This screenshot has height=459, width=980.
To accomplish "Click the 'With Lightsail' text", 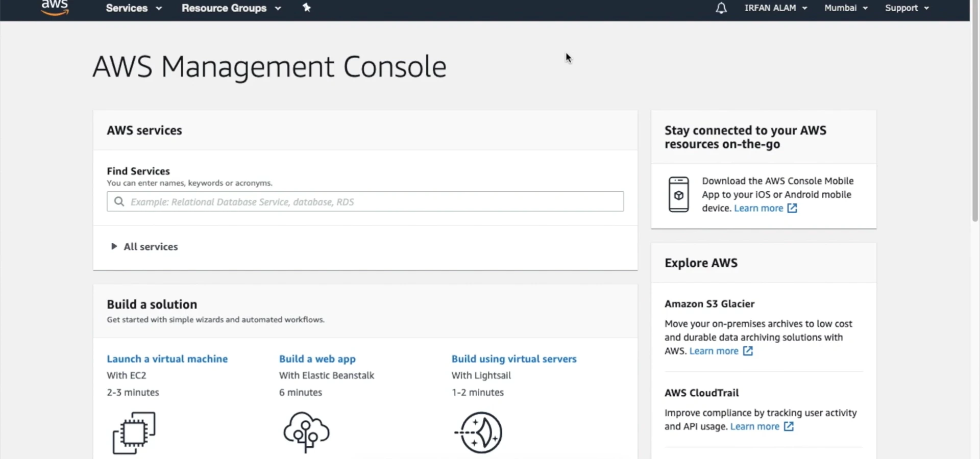I will [x=481, y=375].
